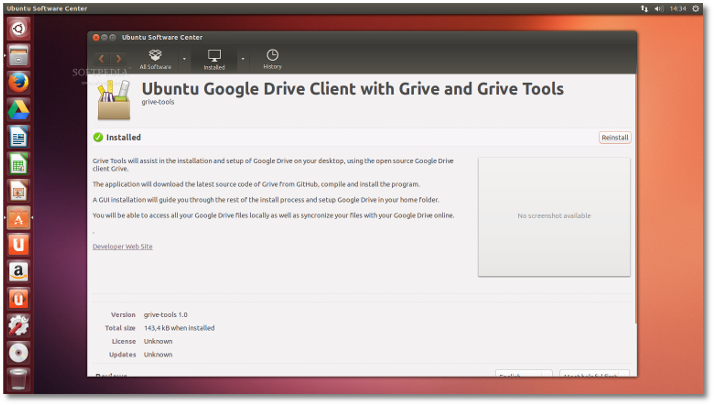Expand the Installed dropdown arrow
This screenshot has width=714, height=405.
(243, 58)
